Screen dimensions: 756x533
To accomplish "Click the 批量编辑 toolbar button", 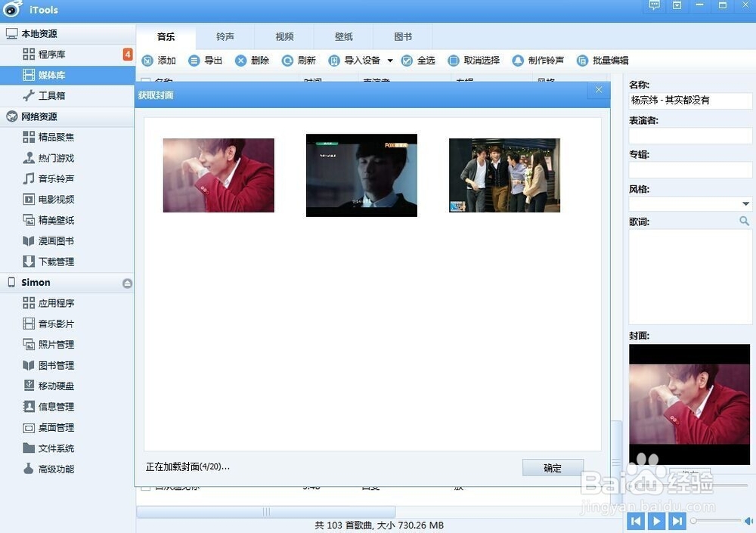I will (603, 60).
